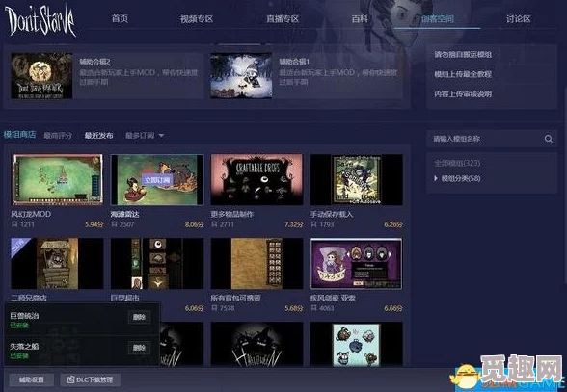567x392 pixels.
Task: Click the 8.06分 rating
Action: coord(194,224)
